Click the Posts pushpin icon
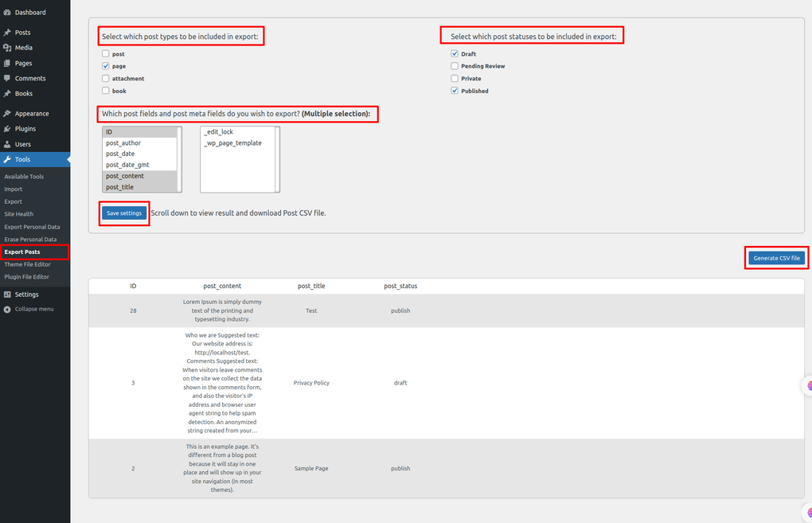 pos(7,32)
